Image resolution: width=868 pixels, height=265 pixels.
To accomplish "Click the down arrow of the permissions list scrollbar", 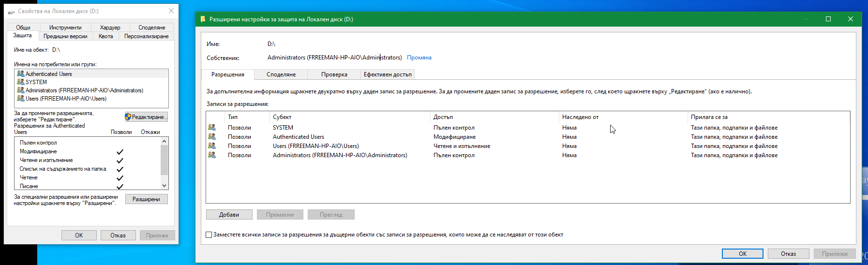I will coord(165,186).
